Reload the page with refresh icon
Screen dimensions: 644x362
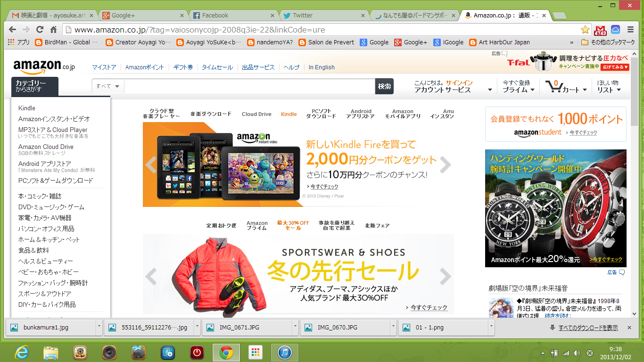coord(40,29)
